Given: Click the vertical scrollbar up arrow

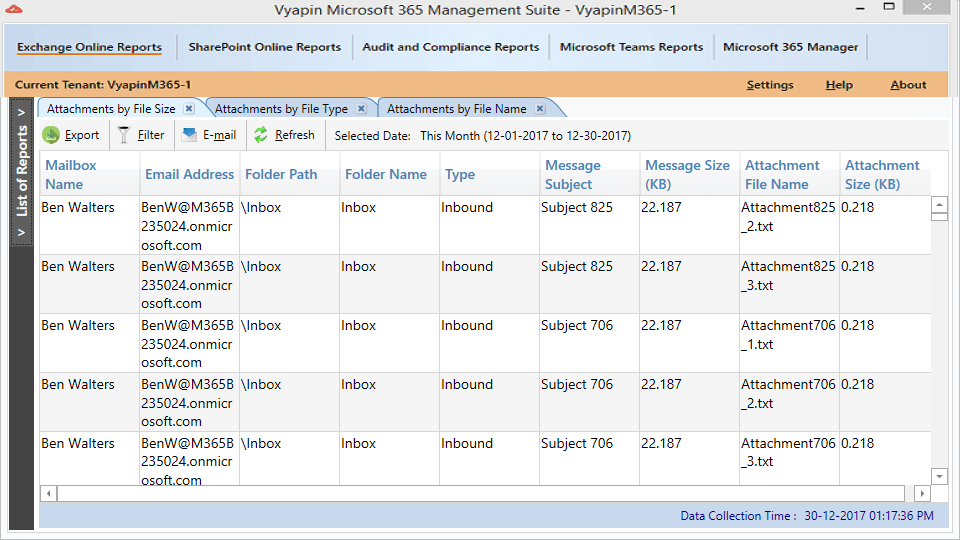Looking at the screenshot, I should 939,204.
